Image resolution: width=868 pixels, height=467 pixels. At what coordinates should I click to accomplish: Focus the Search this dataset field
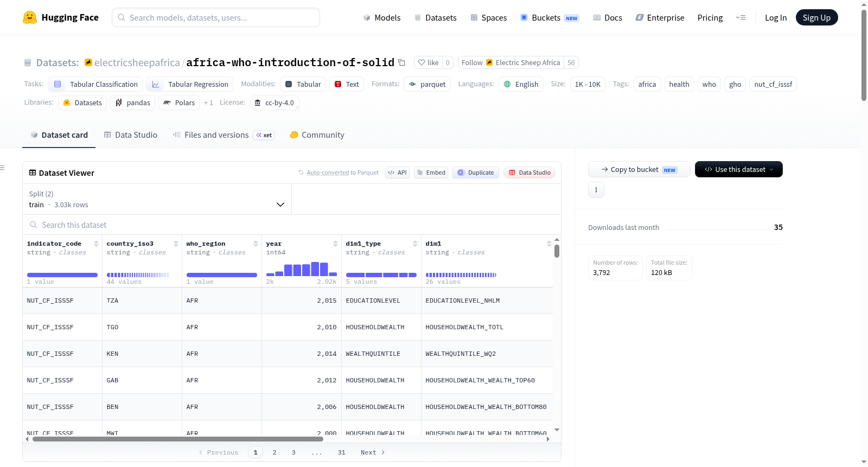(292, 225)
